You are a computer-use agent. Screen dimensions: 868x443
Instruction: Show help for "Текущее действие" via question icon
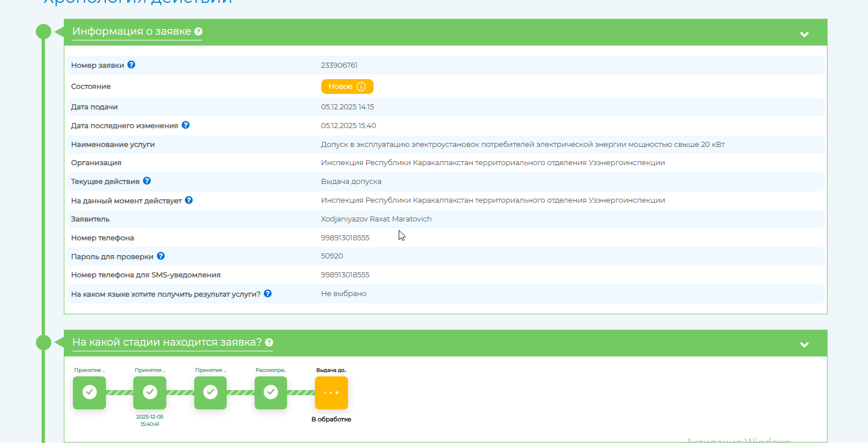(147, 181)
